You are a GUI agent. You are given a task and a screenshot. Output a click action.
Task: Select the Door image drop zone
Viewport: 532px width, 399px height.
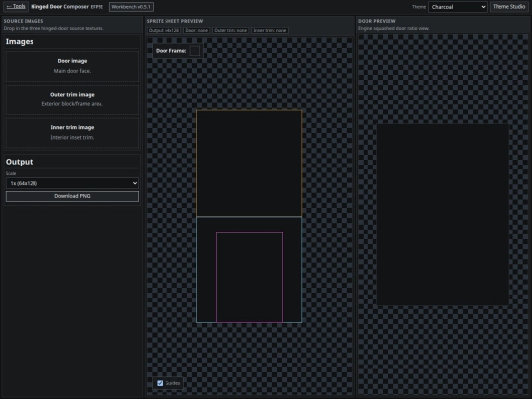(x=72, y=66)
